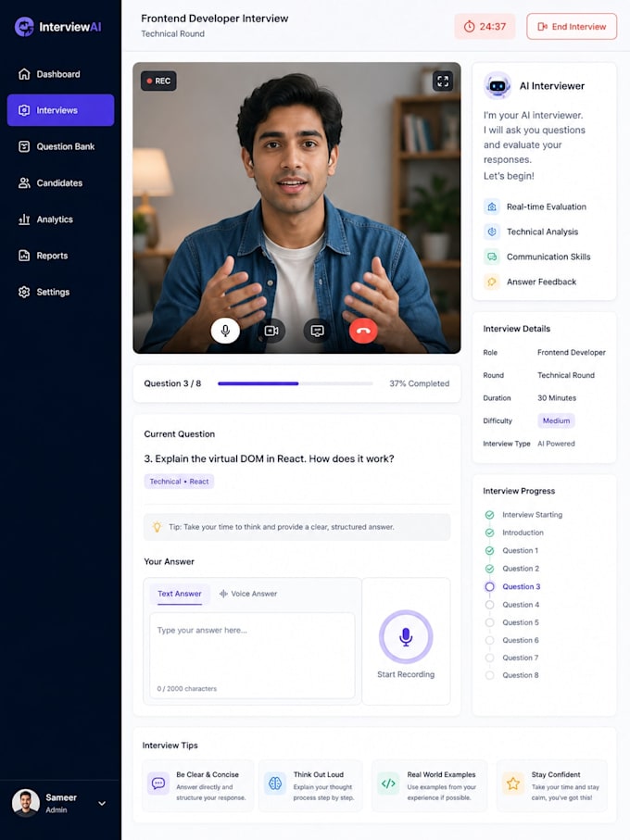Click the Question Bank icon
This screenshot has height=840, width=630.
point(24,146)
